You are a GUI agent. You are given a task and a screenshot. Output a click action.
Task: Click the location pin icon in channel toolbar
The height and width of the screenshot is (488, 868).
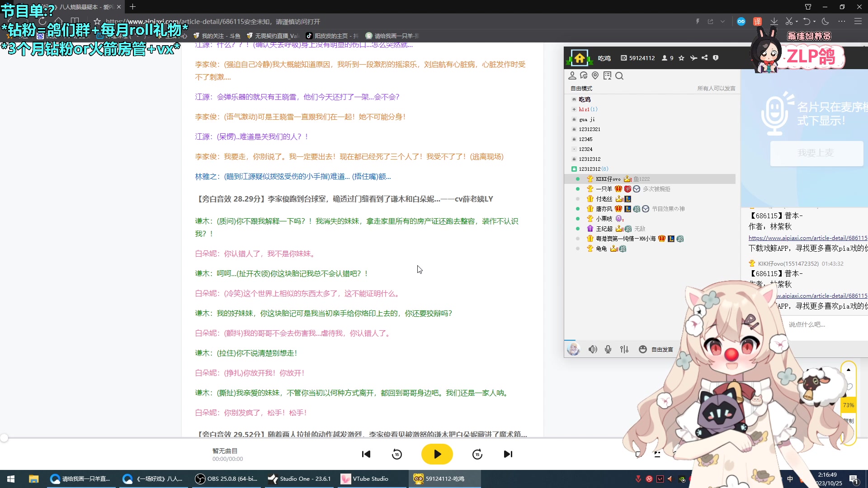click(595, 75)
